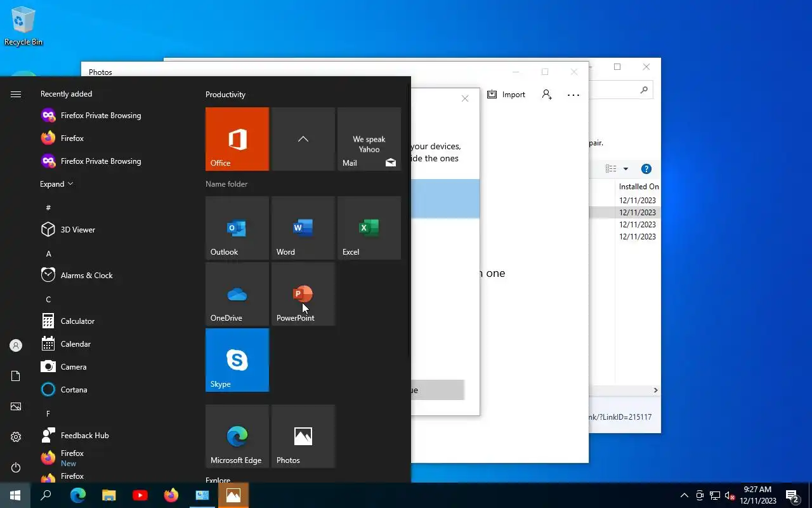812x508 pixels.
Task: Expand the Recently added list
Action: click(56, 184)
